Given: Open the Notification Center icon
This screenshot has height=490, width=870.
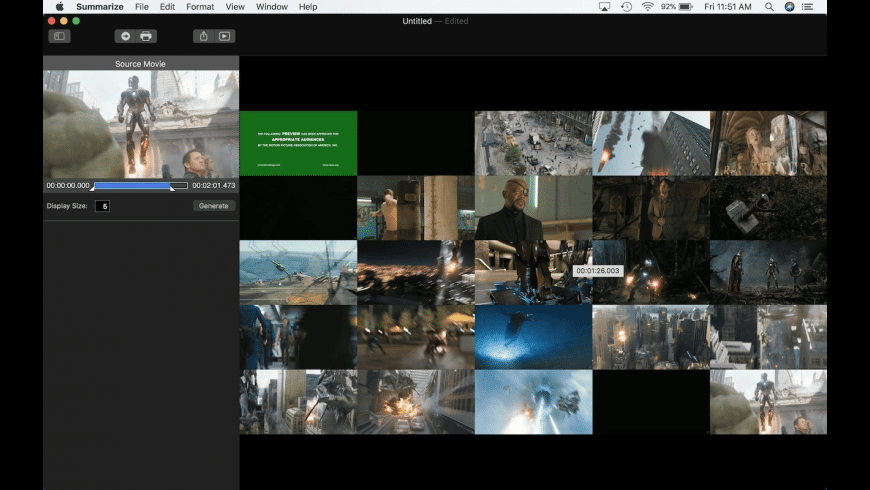Looking at the screenshot, I should coord(808,7).
